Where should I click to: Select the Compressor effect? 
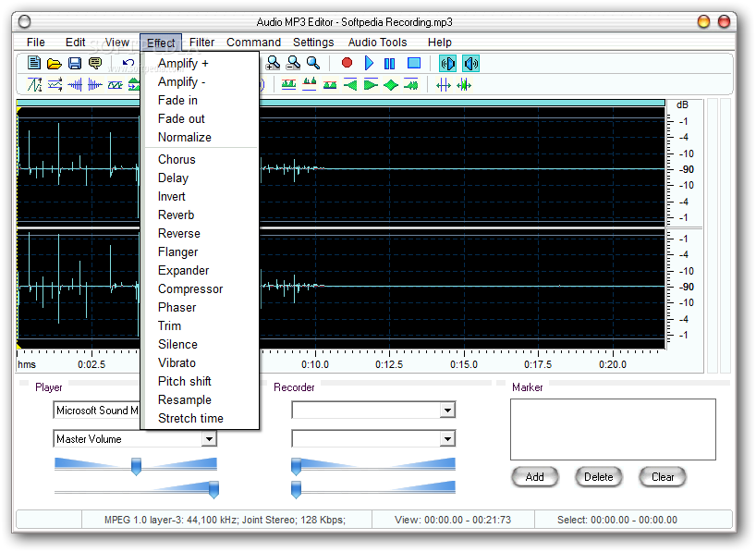pyautogui.click(x=202, y=289)
